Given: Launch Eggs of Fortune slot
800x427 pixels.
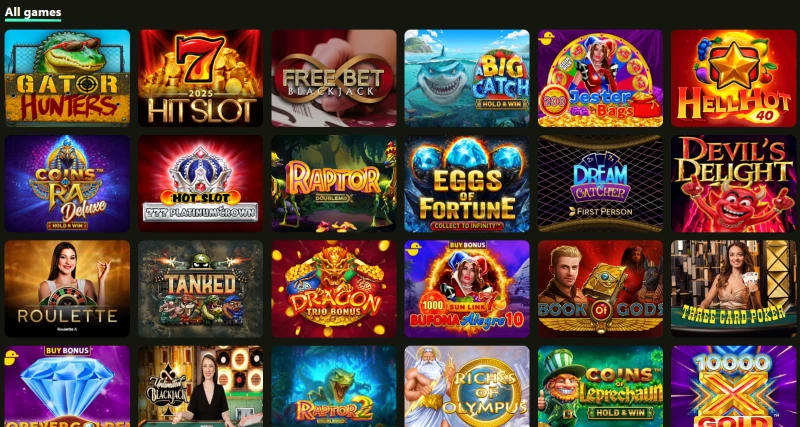Looking at the screenshot, I should coord(467,184).
